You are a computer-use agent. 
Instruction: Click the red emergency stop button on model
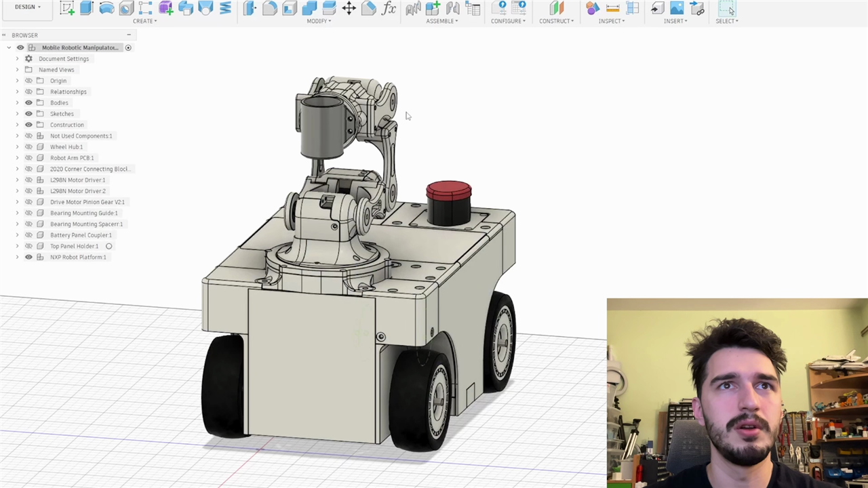click(x=448, y=190)
